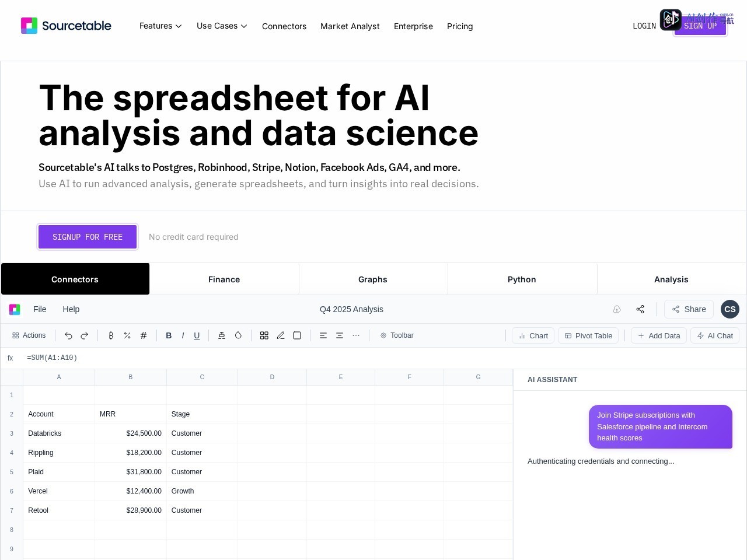The width and height of the screenshot is (747, 560).
Task: Select column G header
Action: (x=478, y=377)
